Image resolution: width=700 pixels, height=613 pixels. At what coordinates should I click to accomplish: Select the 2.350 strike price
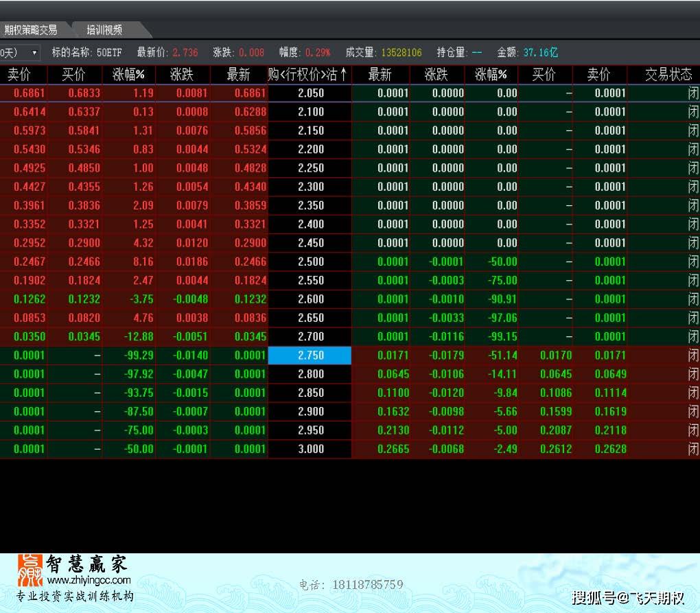(x=311, y=206)
